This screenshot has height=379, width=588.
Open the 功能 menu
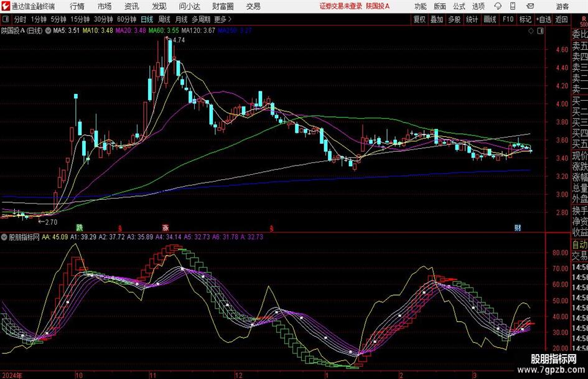421,6
